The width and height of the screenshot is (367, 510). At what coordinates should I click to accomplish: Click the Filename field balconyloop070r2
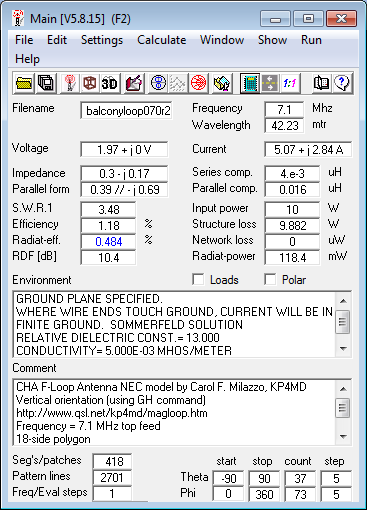126,110
